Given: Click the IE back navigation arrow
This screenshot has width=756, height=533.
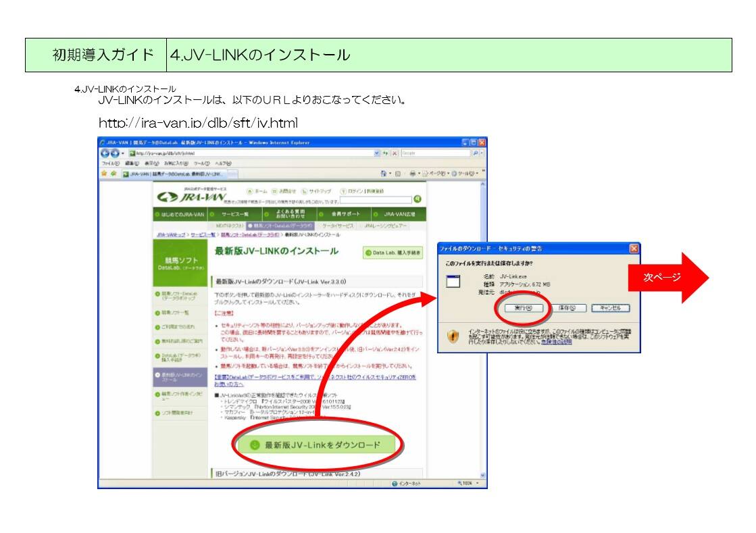Looking at the screenshot, I should [x=105, y=153].
